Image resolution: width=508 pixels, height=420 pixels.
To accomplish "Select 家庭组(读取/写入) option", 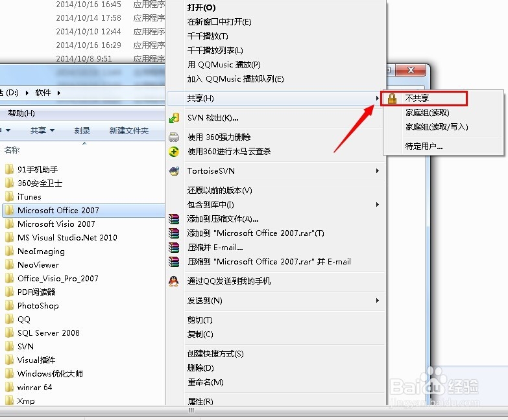I will 437,127.
